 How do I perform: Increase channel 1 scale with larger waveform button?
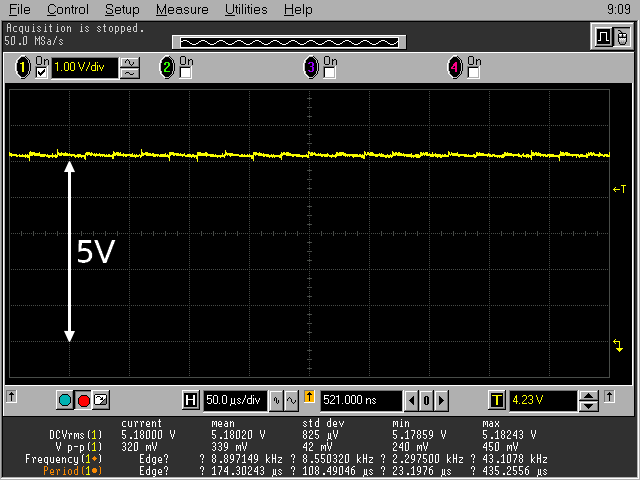[x=130, y=62]
